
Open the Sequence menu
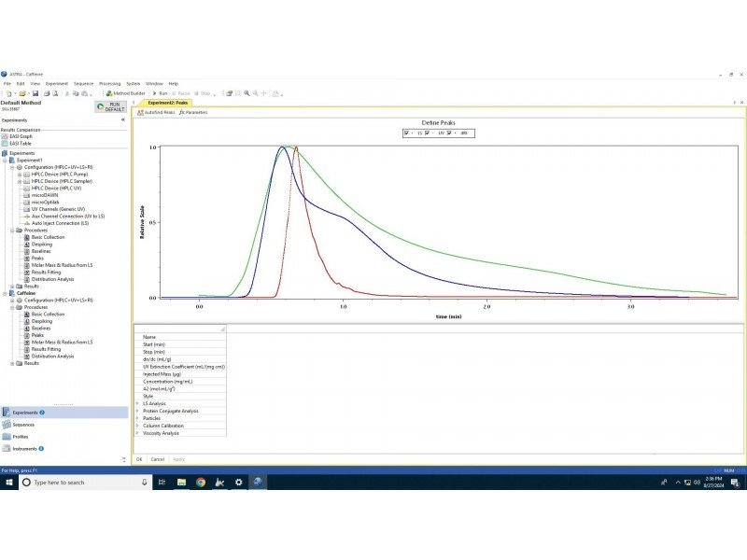(x=84, y=84)
